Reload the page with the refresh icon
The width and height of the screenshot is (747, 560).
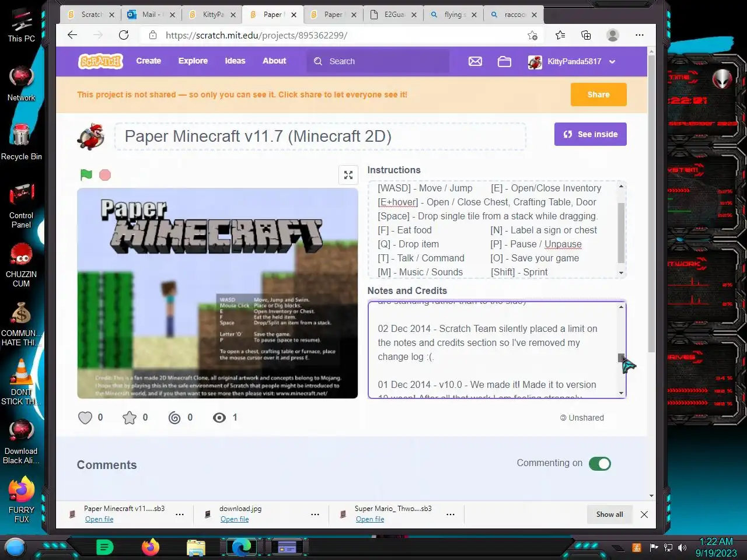click(x=124, y=35)
